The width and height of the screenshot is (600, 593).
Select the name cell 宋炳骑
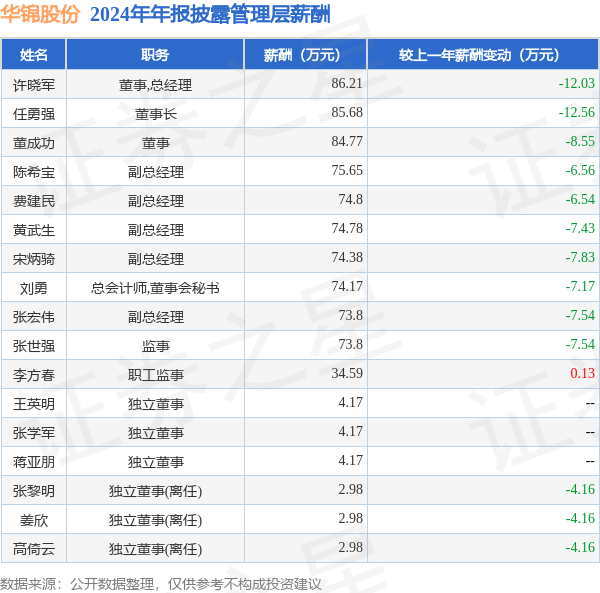tap(34, 259)
